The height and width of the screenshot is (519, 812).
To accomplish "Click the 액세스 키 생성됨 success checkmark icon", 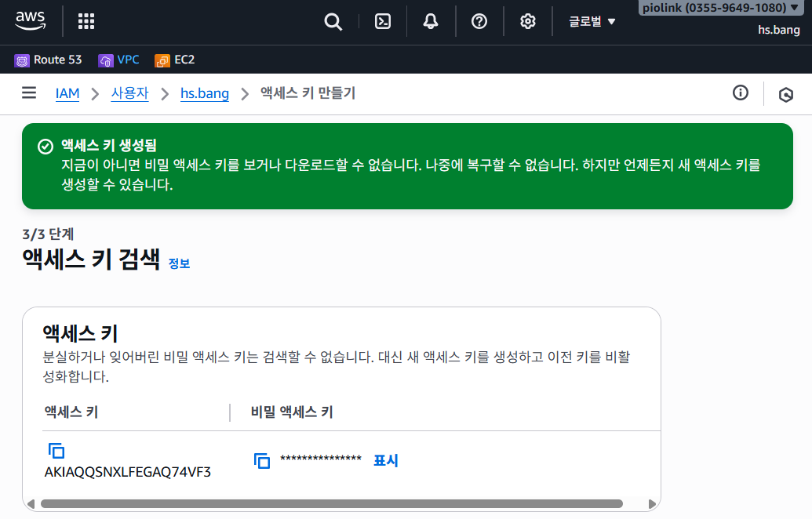I will pos(46,147).
